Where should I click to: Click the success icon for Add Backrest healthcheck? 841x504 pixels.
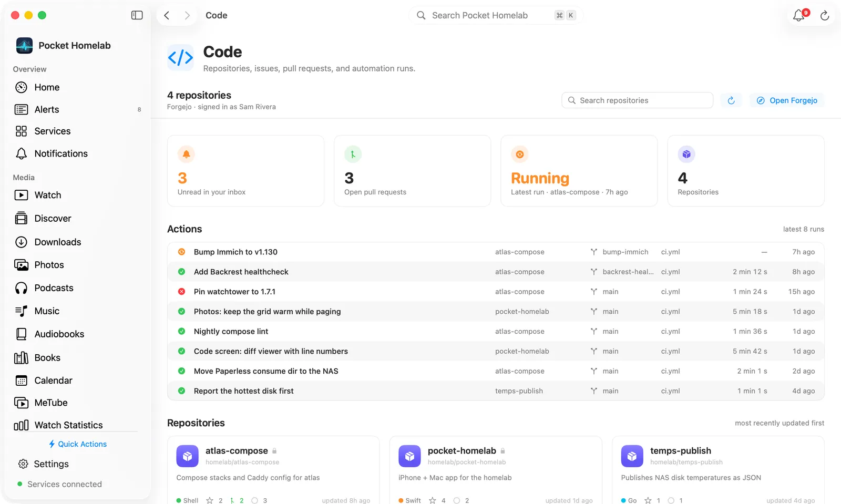pos(181,272)
